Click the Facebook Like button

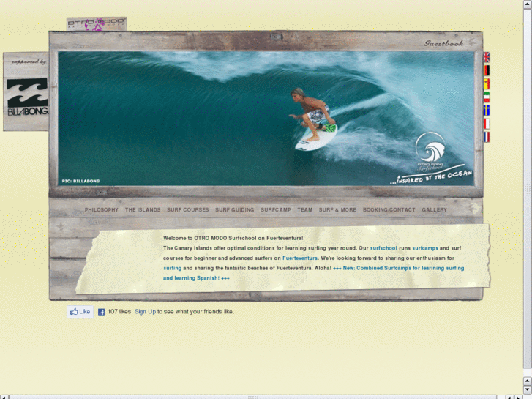click(80, 311)
